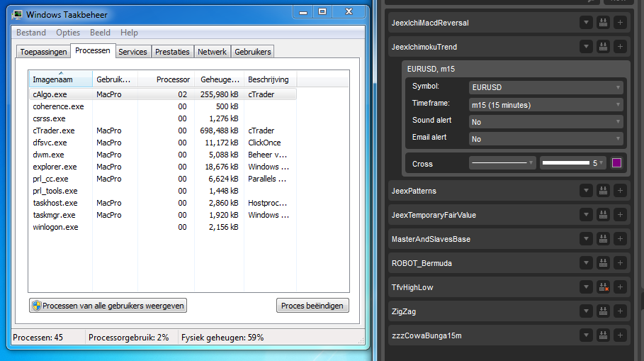
Task: Click Processen van alle gebruikers weergeven button
Action: click(x=108, y=306)
